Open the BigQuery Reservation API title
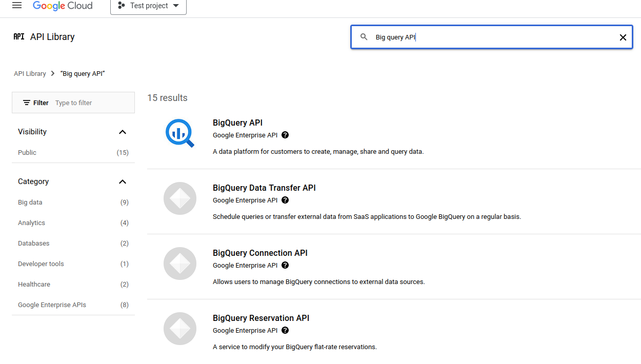Image resolution: width=641 pixels, height=364 pixels. point(261,318)
